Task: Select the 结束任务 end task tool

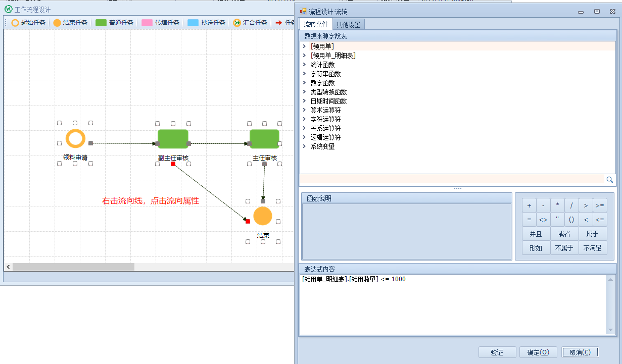Action: (x=70, y=23)
